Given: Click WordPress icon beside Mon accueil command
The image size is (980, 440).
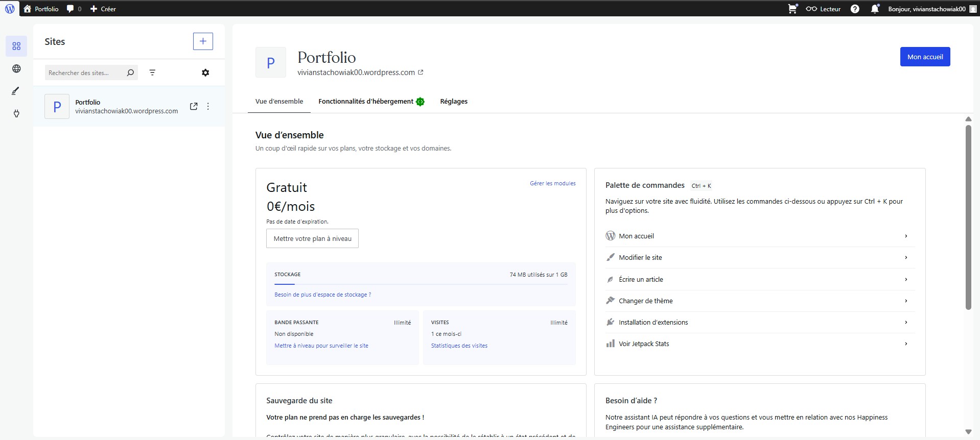Looking at the screenshot, I should pyautogui.click(x=610, y=236).
